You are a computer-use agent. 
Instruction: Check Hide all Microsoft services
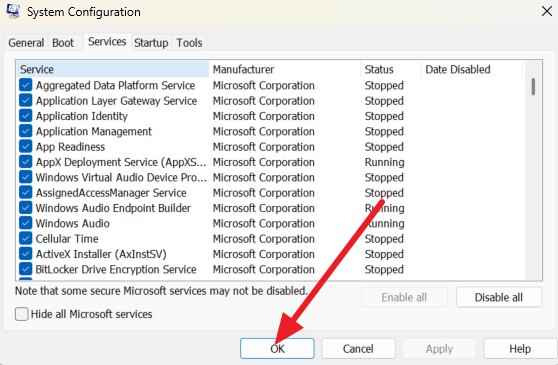pos(21,314)
